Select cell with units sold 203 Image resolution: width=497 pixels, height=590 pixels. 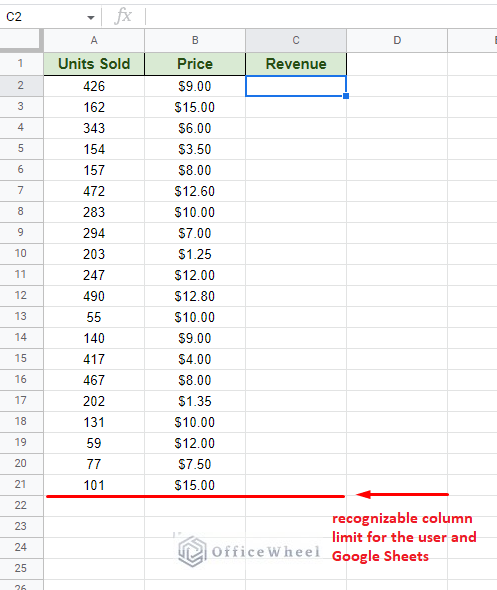(x=94, y=254)
